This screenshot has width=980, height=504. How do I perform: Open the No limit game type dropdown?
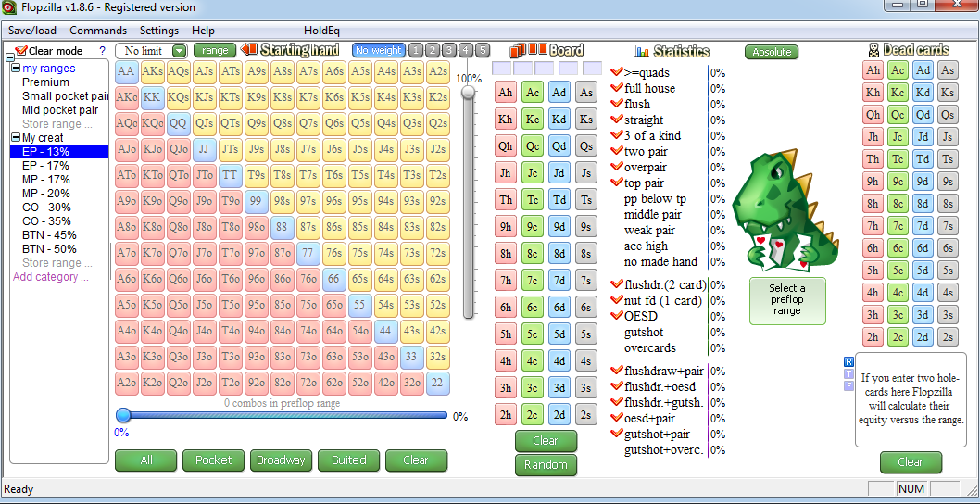(x=180, y=51)
